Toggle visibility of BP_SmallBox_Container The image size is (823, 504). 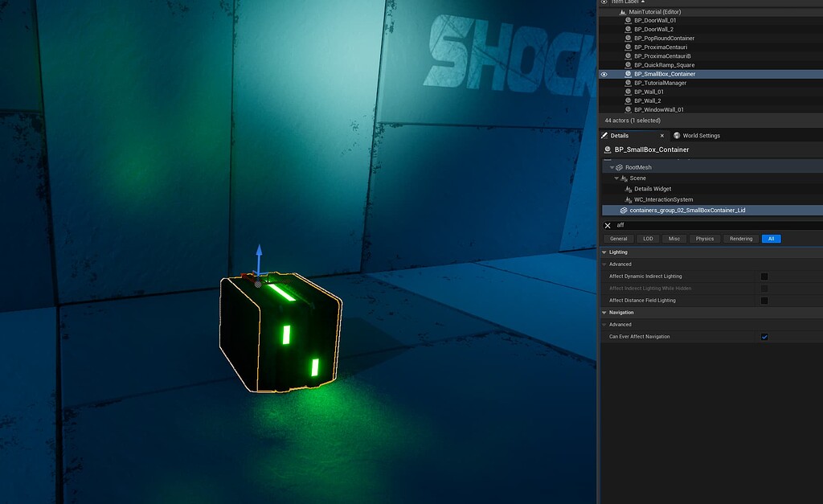(x=604, y=74)
